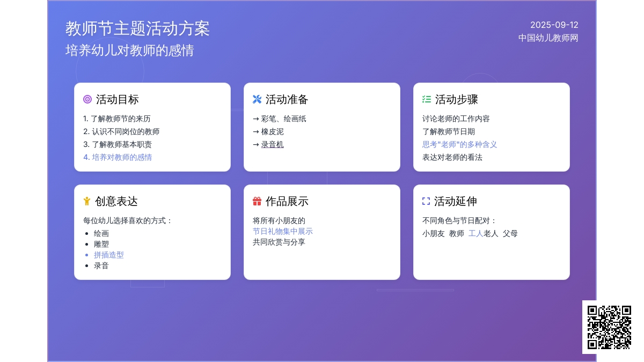The image size is (644, 362).
Task: Click the target icon beside 活动目标
Action: pyautogui.click(x=87, y=99)
